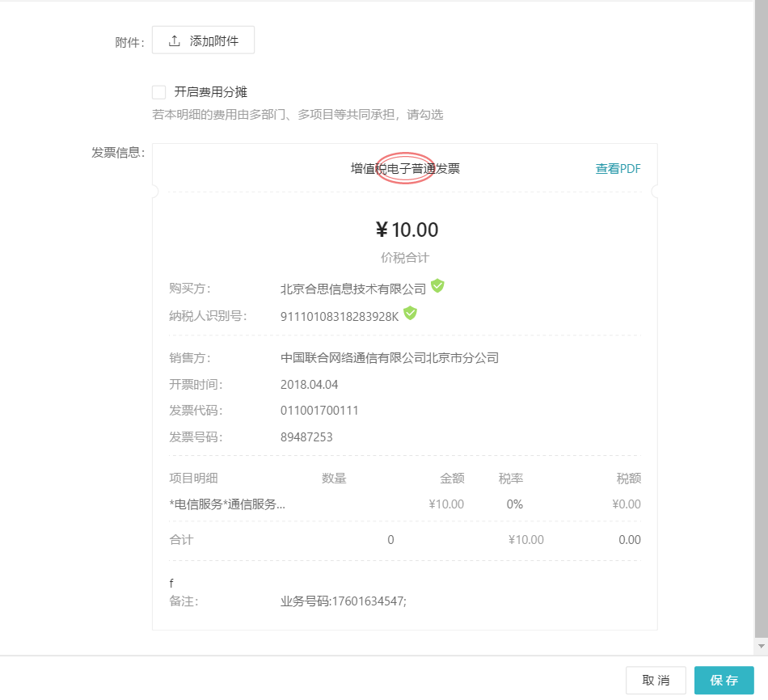The height and width of the screenshot is (700, 768).
Task: Select the invoice number 89487253
Action: (x=306, y=437)
